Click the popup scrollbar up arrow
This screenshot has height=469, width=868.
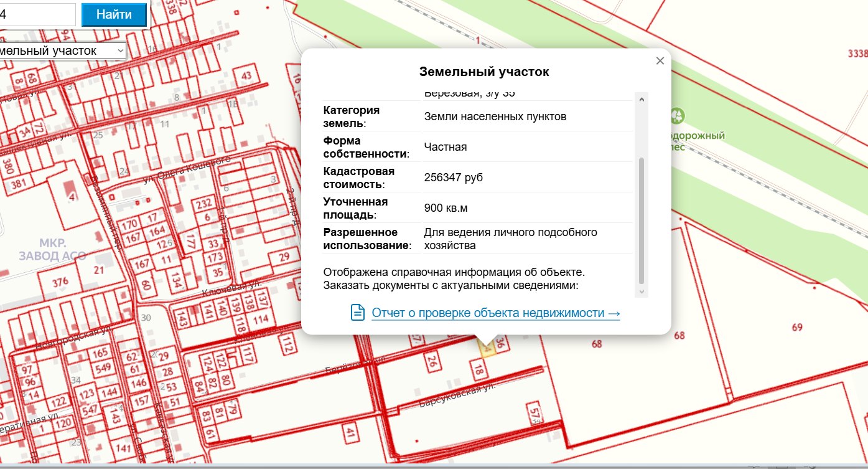pyautogui.click(x=642, y=98)
